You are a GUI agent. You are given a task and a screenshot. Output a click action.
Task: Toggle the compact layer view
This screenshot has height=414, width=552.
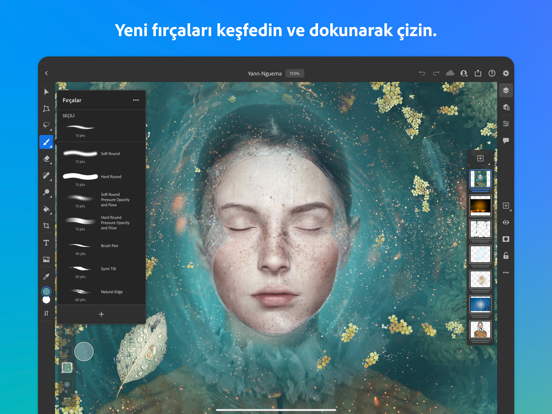(x=506, y=90)
